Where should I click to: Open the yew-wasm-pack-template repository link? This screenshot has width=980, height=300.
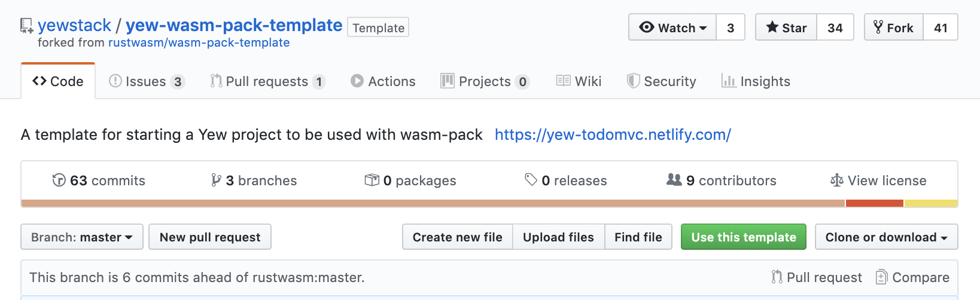(x=234, y=25)
